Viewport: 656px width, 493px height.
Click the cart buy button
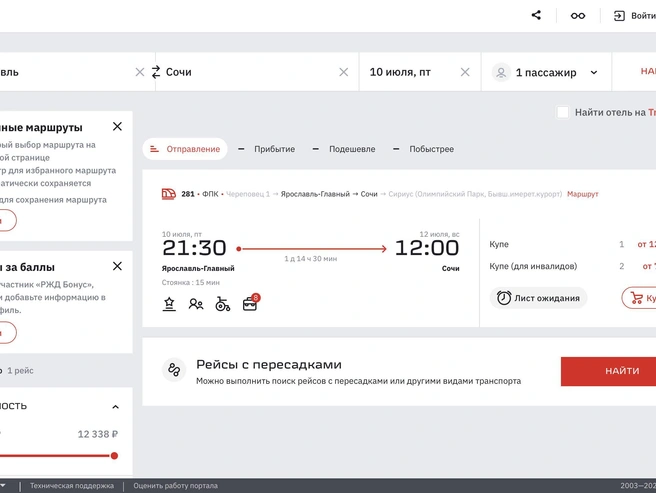pyautogui.click(x=639, y=298)
